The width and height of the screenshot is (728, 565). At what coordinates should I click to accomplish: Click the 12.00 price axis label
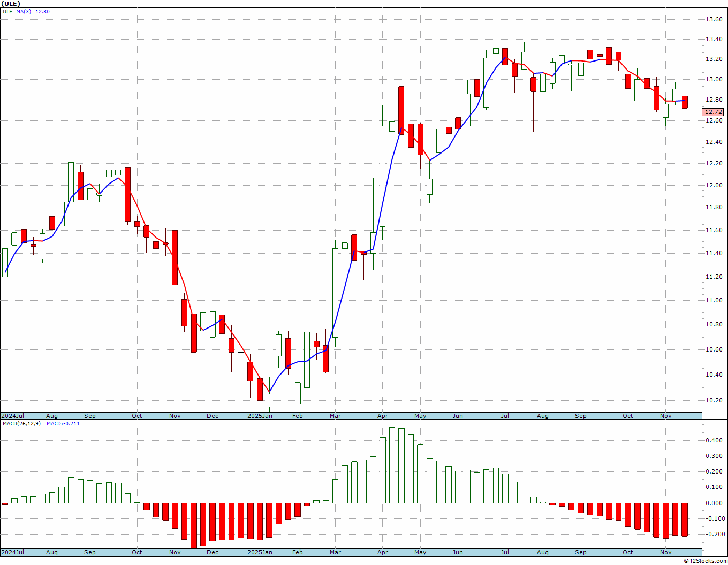click(x=714, y=185)
